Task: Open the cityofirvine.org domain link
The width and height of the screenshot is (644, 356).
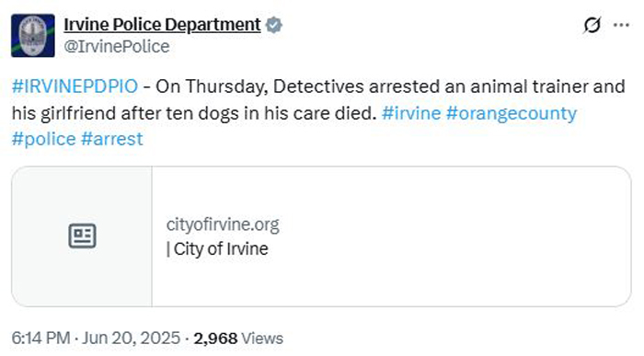Action: click(223, 224)
